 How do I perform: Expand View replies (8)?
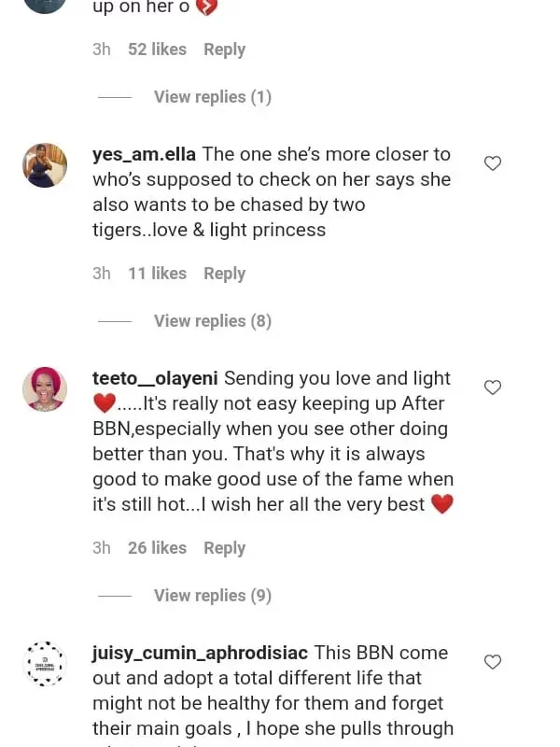212,321
